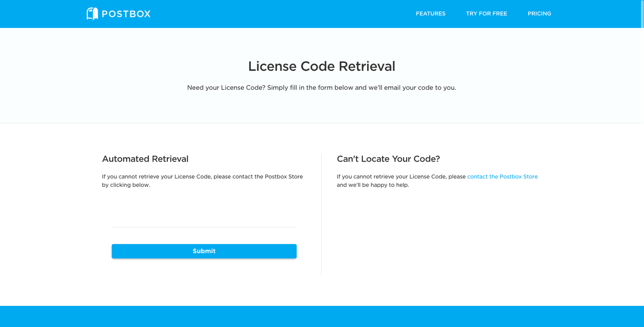Viewport: 644px width, 327px height.
Task: Follow the 'contact the Postbox Store' link
Action: [x=502, y=177]
